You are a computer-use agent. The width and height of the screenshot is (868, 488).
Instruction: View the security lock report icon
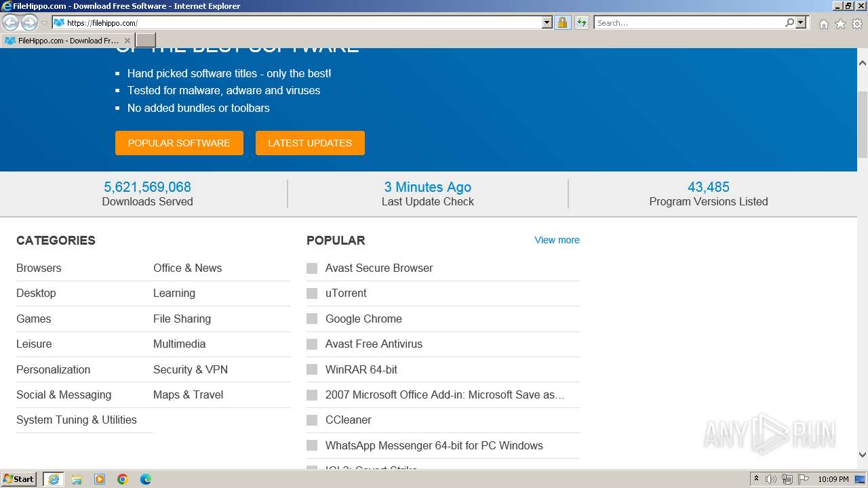[x=562, y=22]
